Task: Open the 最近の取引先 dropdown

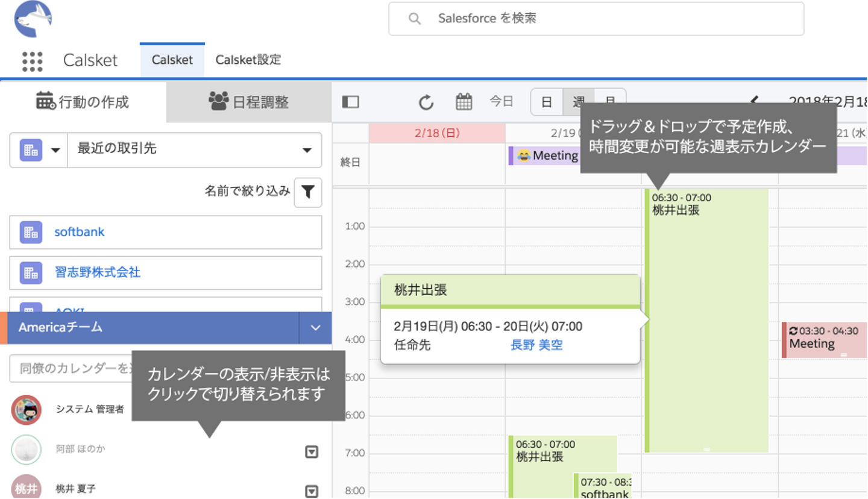Action: pyautogui.click(x=195, y=150)
